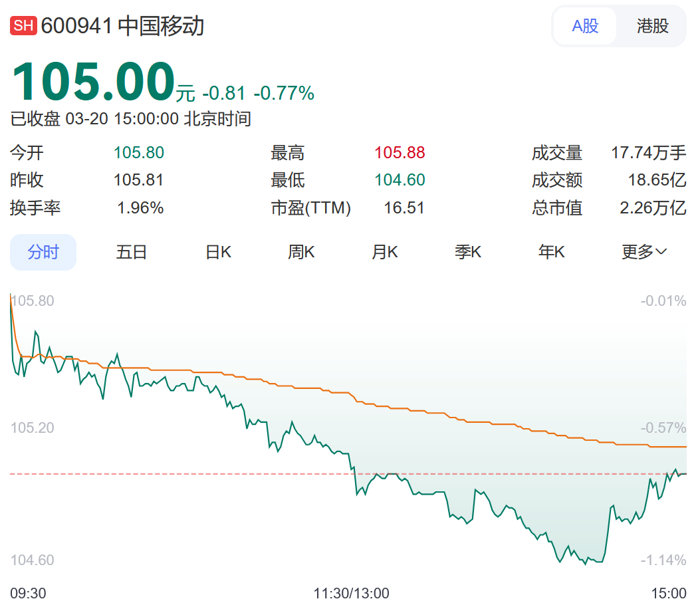The height and width of the screenshot is (615, 700).
Task: Expand the 更多 dropdown menu
Action: click(643, 253)
